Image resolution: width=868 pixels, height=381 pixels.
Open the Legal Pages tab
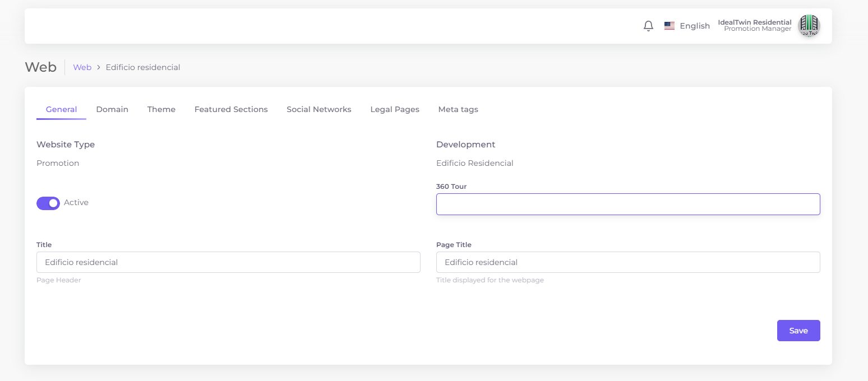tap(395, 109)
